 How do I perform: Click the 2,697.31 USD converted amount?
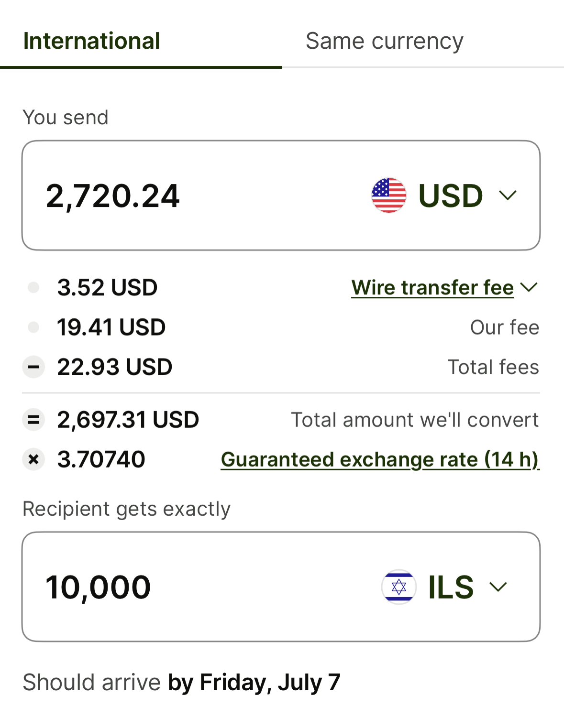click(128, 420)
